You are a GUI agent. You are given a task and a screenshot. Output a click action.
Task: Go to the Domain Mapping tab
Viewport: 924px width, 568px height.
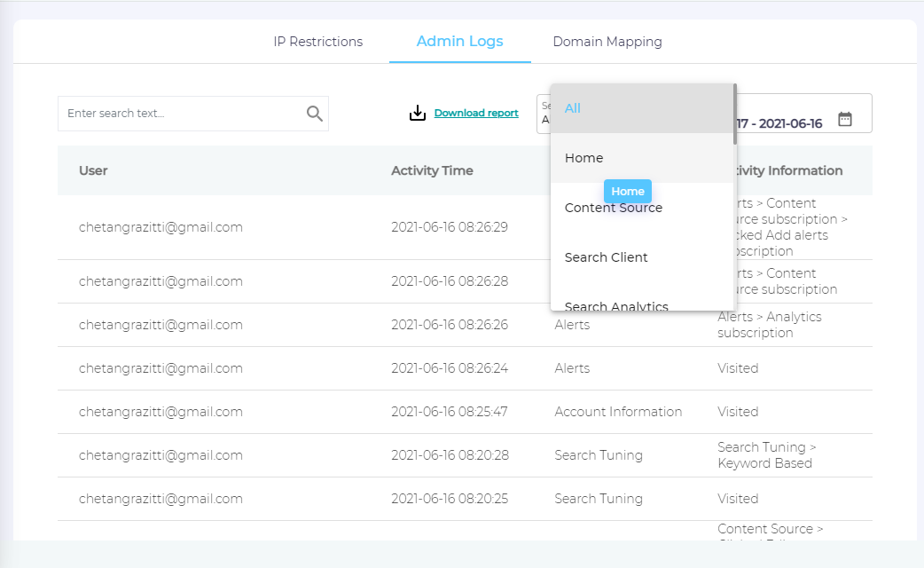607,42
